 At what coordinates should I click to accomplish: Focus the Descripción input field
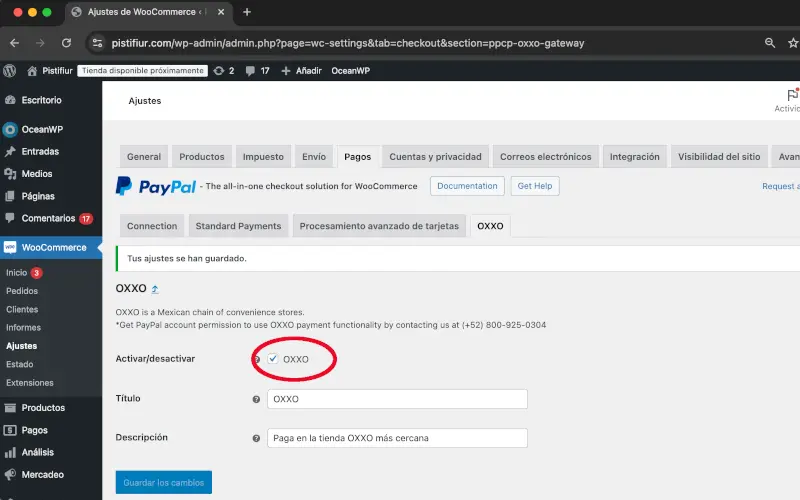click(397, 438)
